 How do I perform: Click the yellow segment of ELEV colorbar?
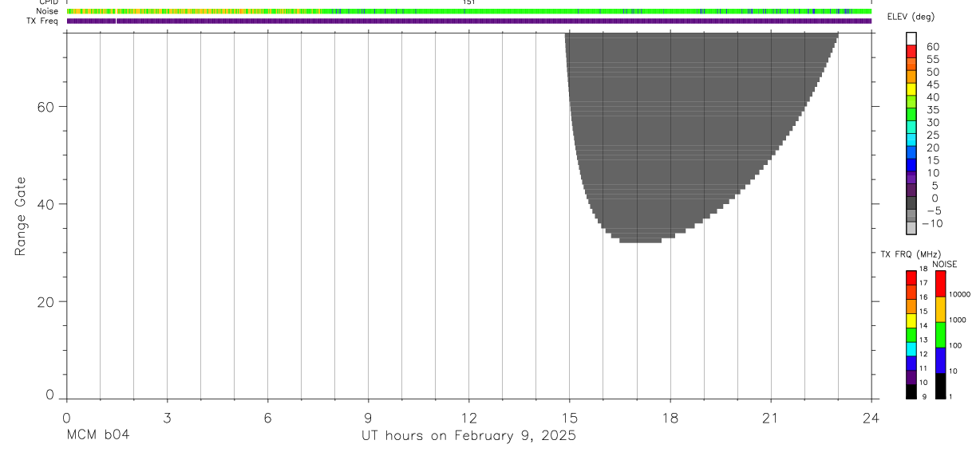click(911, 88)
